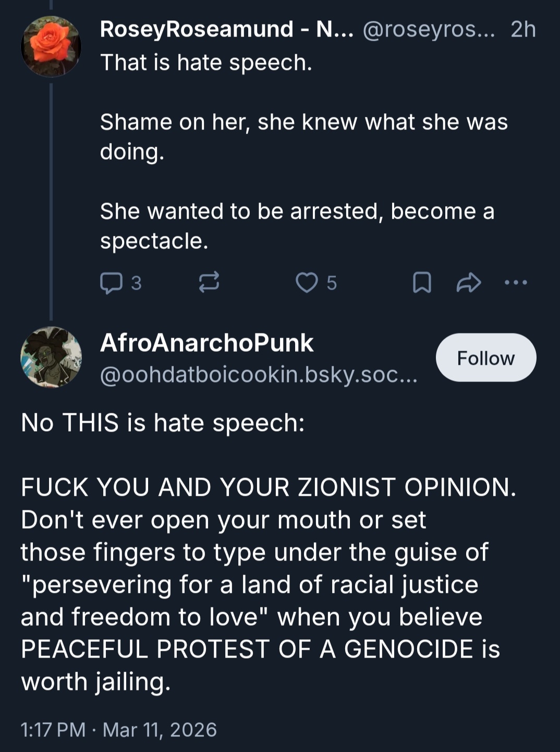Click the 'No THIS is hate speech:' post text
Screen dimensions: 560x752
(x=163, y=422)
